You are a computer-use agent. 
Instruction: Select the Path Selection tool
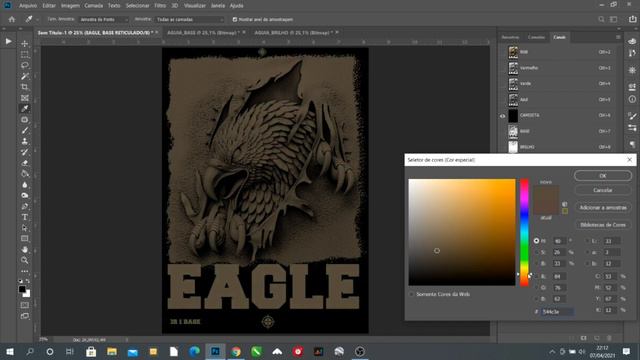point(25,228)
